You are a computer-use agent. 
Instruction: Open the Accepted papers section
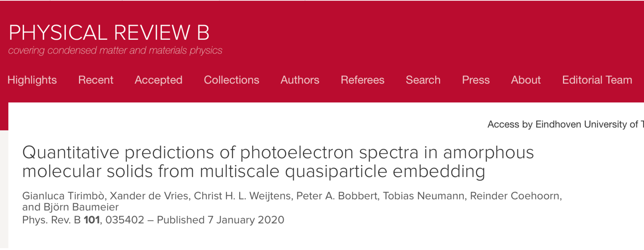point(158,80)
